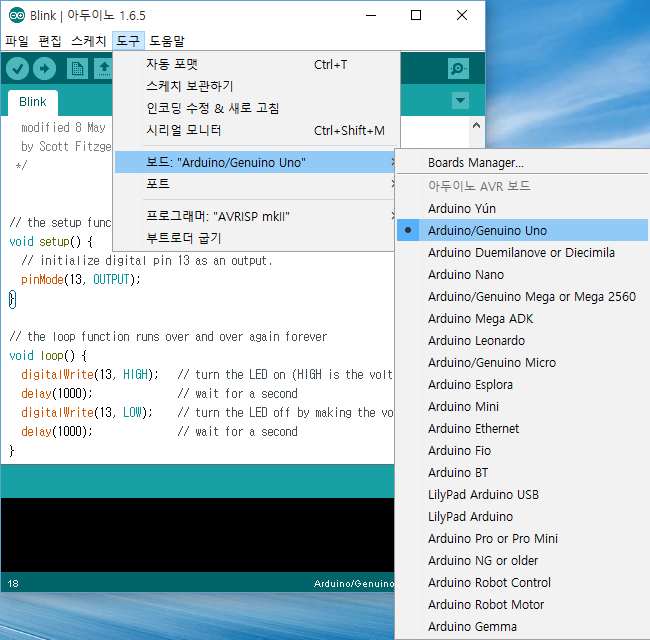Screen dimensions: 650x640
Task: Select Arduino Fio board
Action: pyautogui.click(x=522, y=450)
